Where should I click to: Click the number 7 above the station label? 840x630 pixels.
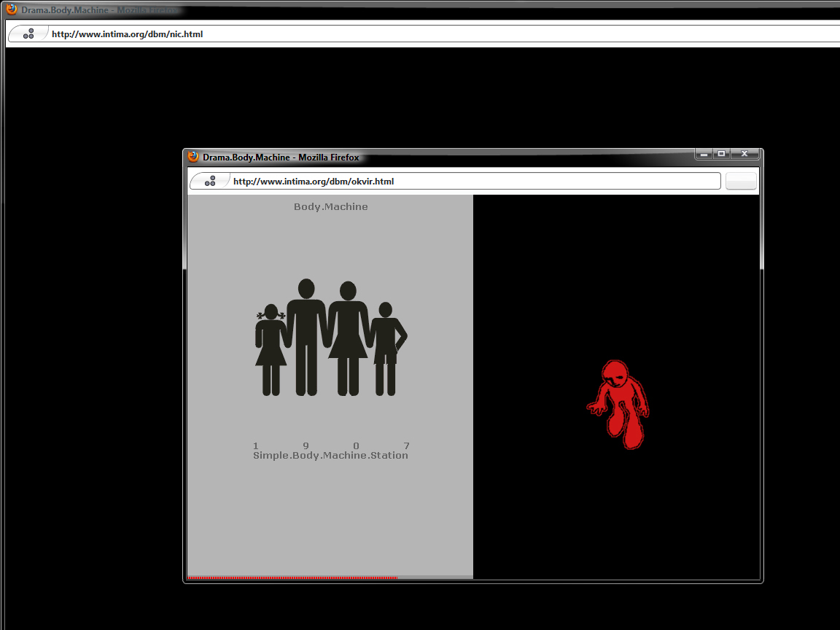point(406,446)
